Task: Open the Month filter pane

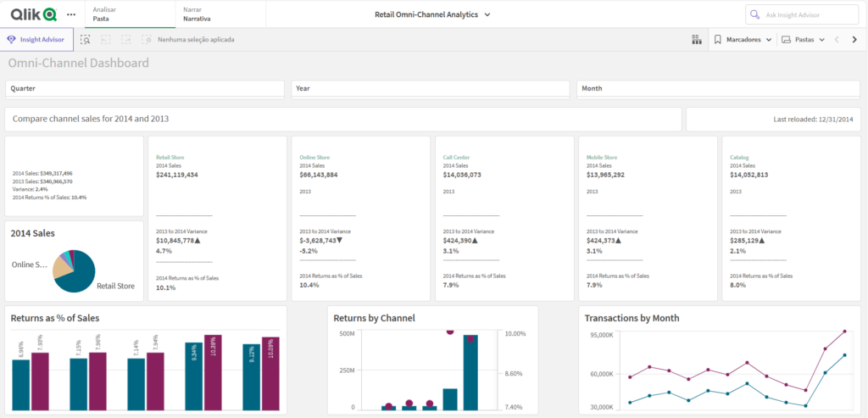Action: click(x=718, y=88)
